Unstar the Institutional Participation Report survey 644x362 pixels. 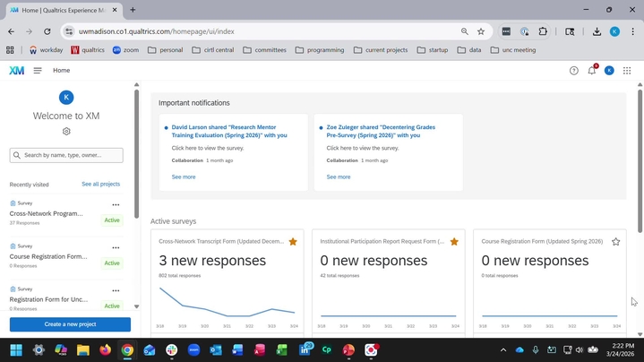tap(454, 241)
